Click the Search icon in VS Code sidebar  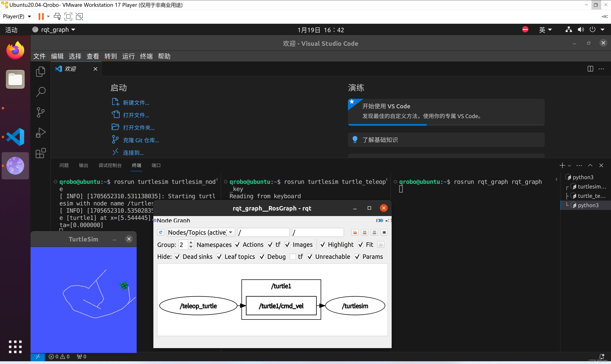pyautogui.click(x=40, y=91)
